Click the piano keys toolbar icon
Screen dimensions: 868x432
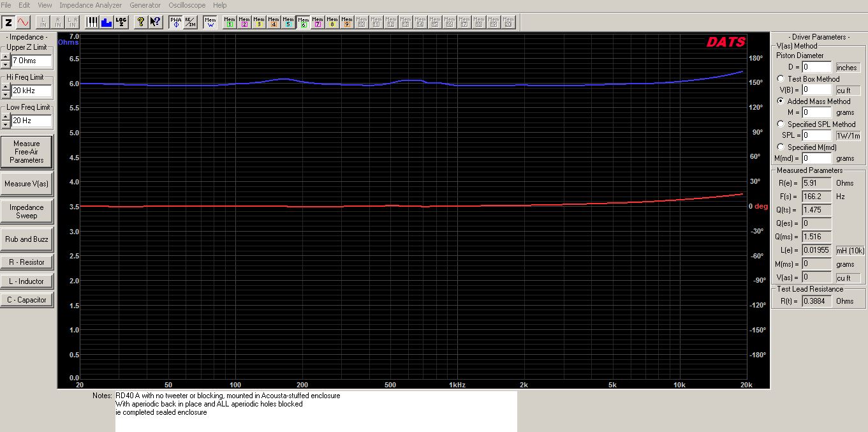pyautogui.click(x=92, y=22)
